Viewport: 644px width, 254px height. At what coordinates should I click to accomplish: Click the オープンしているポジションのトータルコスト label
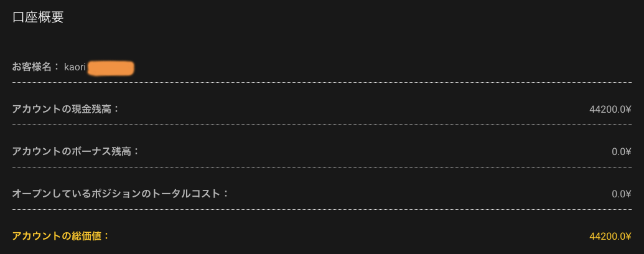tap(121, 194)
